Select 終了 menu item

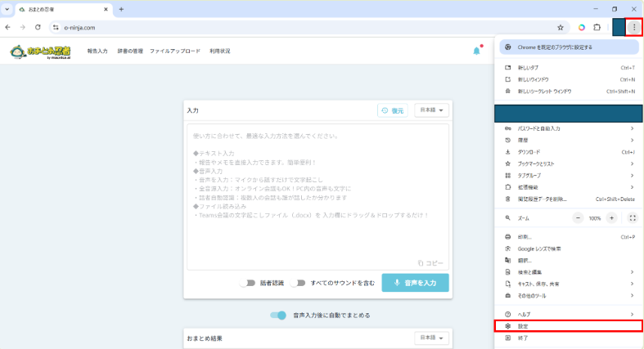click(569, 338)
